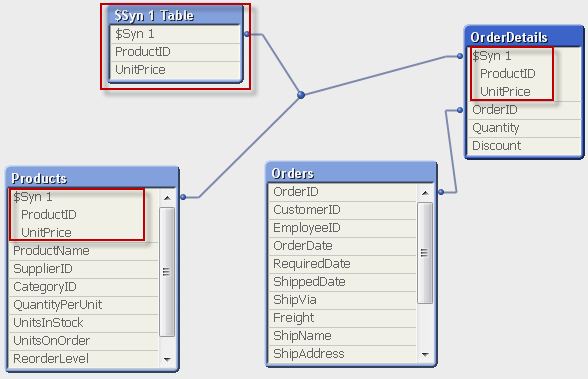Select the SupplierID field
Image resolution: width=588 pixels, height=379 pixels.
(x=84, y=269)
